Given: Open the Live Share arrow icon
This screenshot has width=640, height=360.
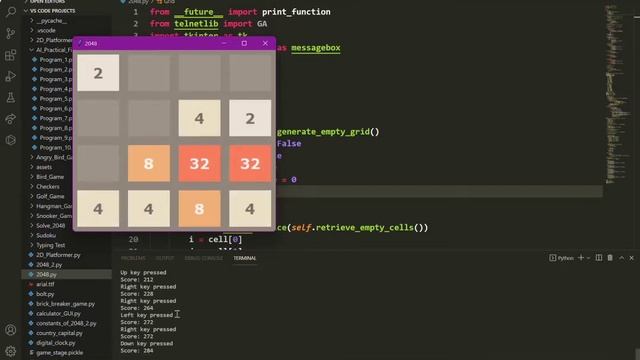Looking at the screenshot, I should click(x=11, y=119).
